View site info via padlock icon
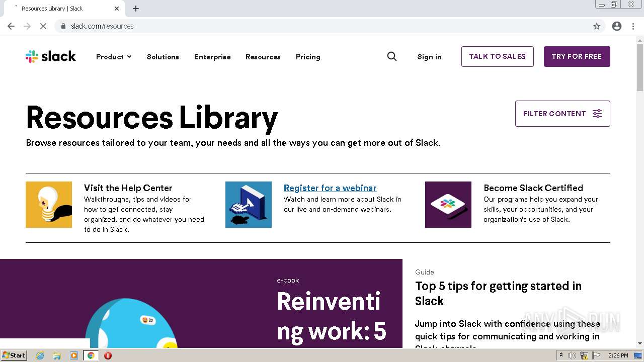 63,26
